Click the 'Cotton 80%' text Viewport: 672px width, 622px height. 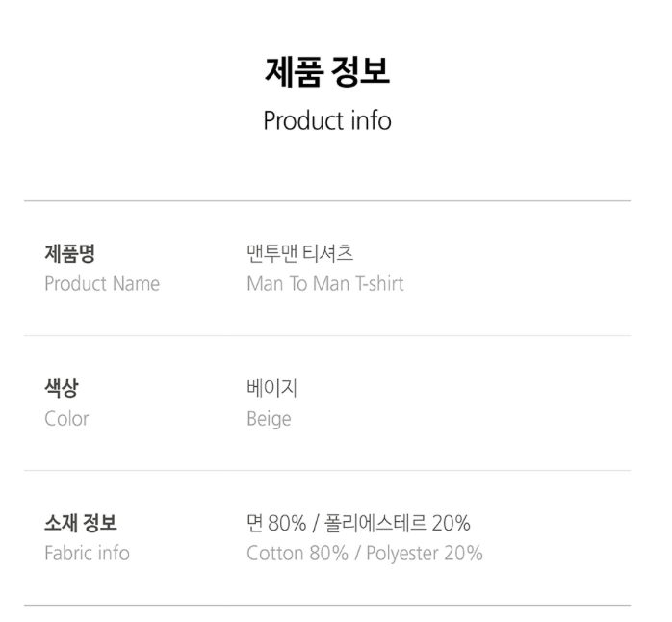[x=291, y=554]
